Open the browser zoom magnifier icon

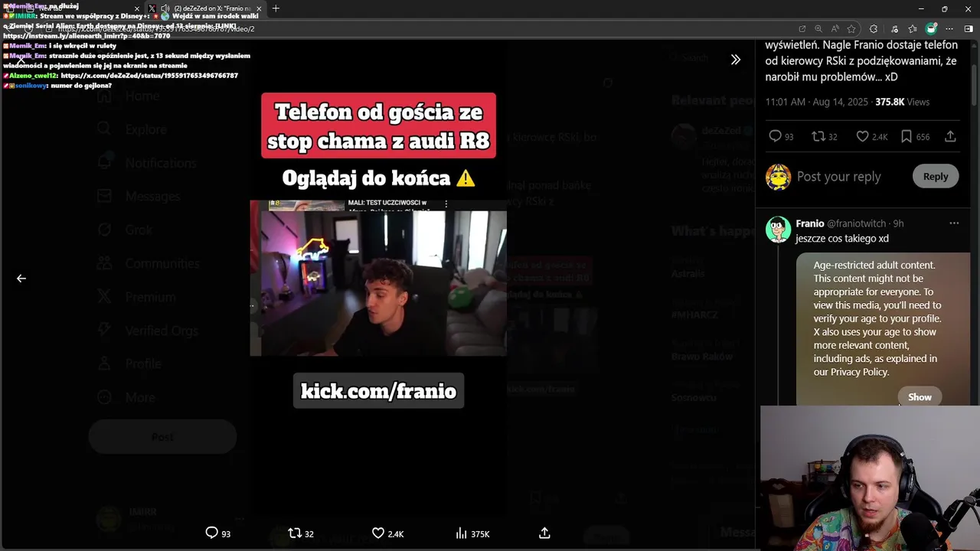tap(818, 29)
